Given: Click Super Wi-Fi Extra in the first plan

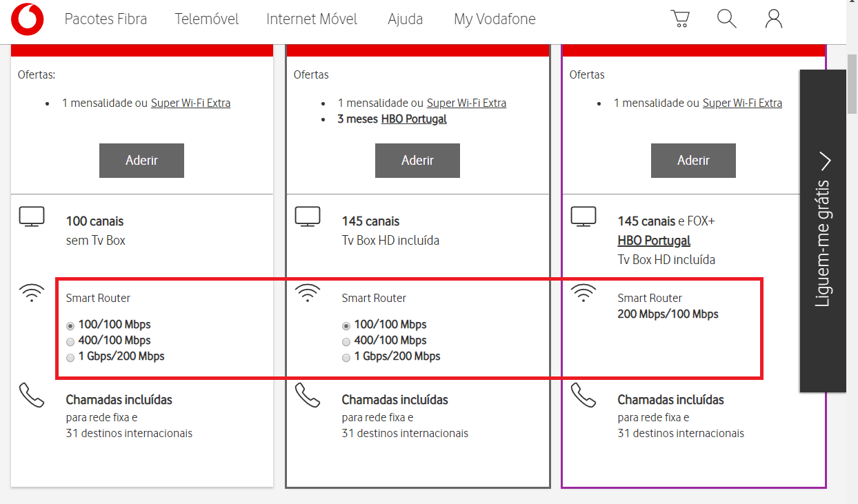Looking at the screenshot, I should click(x=190, y=103).
